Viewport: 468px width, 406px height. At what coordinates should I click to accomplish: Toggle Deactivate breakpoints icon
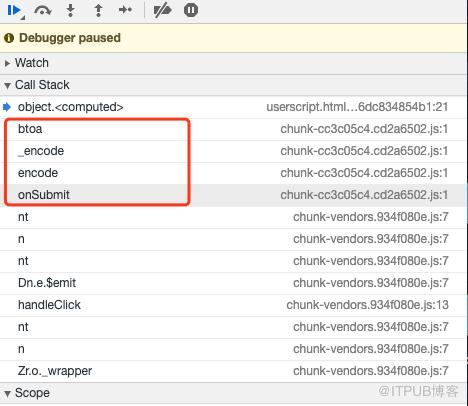tap(162, 10)
